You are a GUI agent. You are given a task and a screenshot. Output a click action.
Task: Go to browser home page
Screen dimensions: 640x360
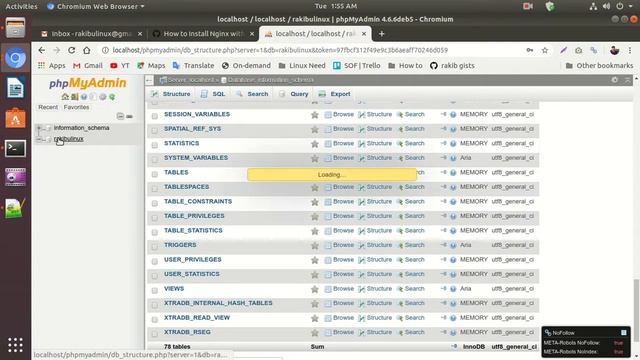87,50
